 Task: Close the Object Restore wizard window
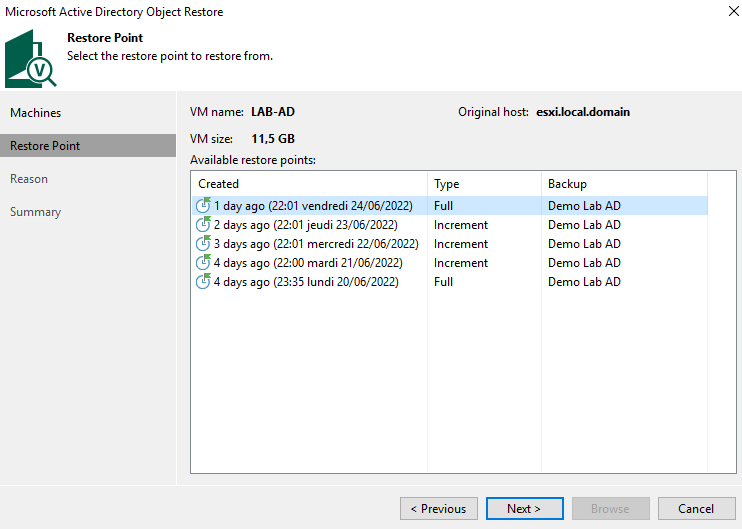[x=733, y=11]
